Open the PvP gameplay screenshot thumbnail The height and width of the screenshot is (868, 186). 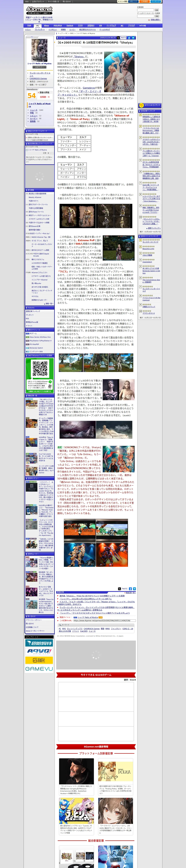(118, 248)
